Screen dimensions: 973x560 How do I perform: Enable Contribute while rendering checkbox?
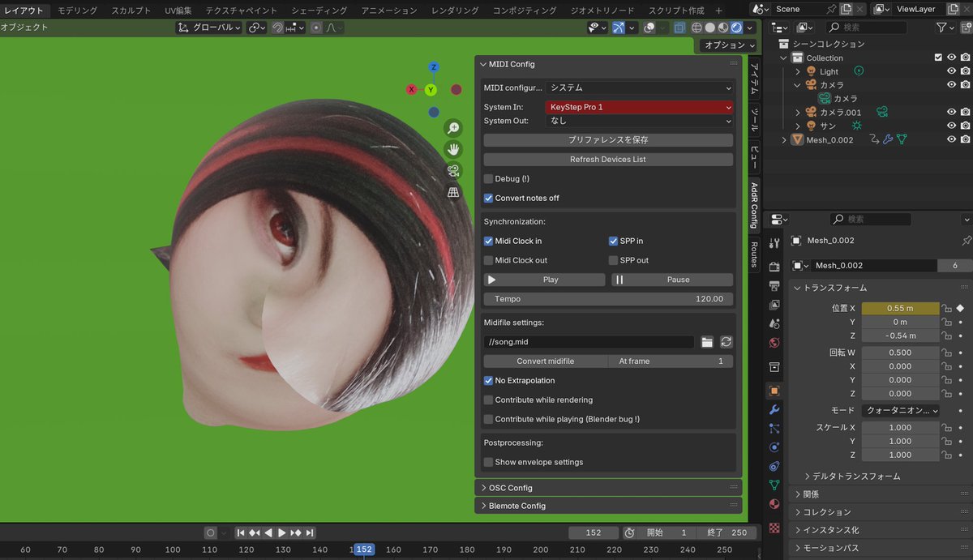click(x=488, y=400)
